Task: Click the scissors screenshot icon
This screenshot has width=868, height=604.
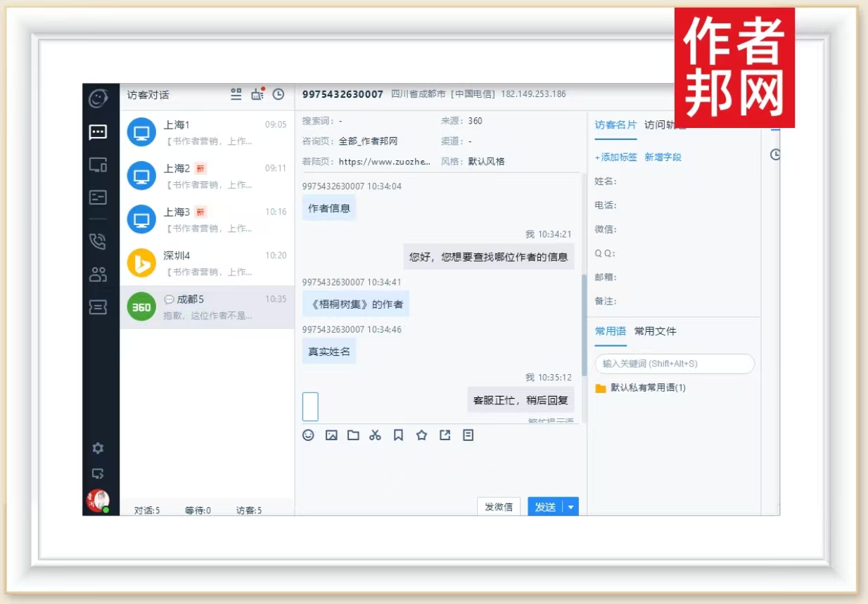Action: 375,435
